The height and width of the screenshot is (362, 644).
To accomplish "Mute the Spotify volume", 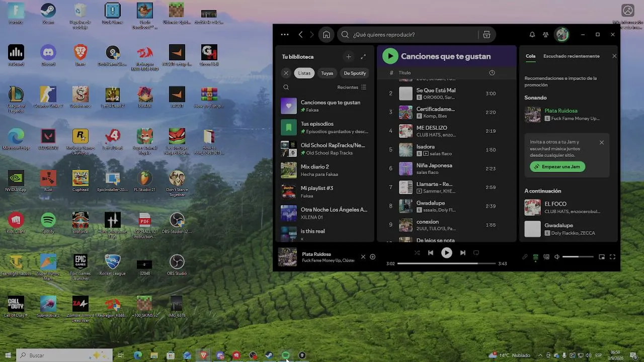I will tap(557, 257).
